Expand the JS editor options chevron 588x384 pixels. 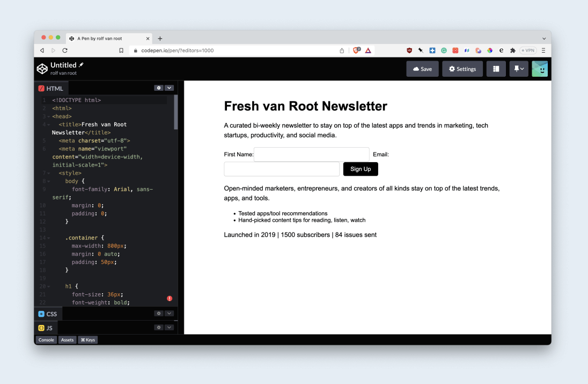[169, 327]
